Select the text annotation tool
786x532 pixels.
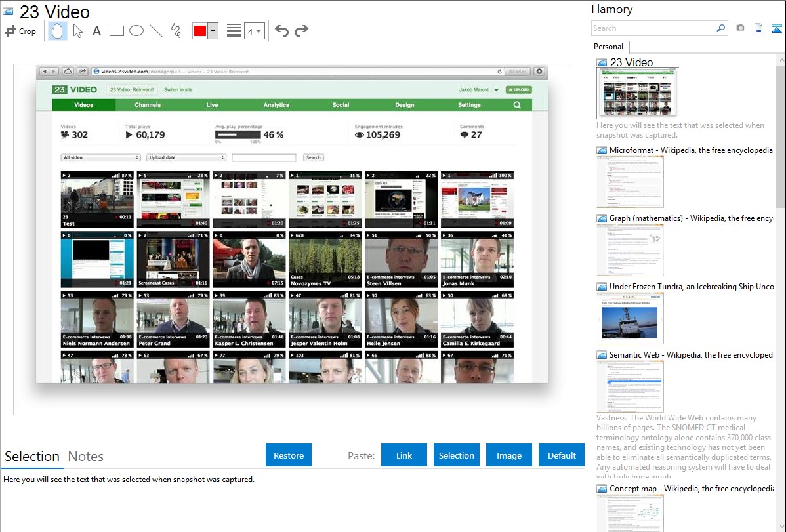pyautogui.click(x=96, y=31)
